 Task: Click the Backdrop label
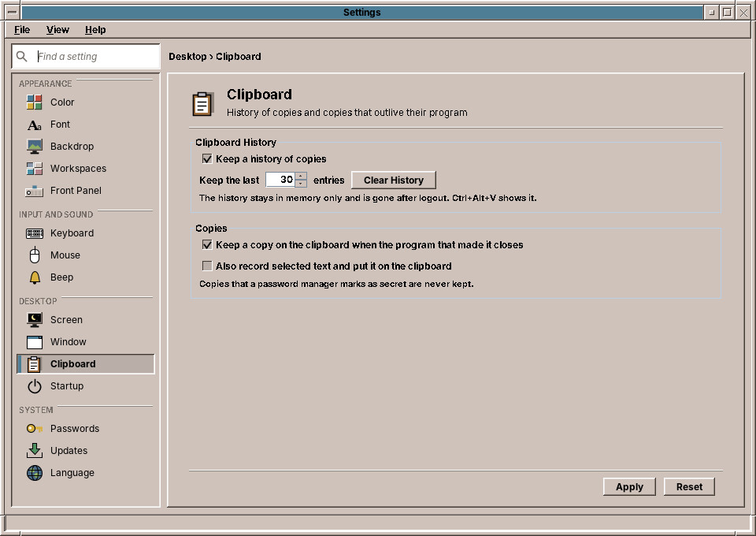click(x=72, y=146)
